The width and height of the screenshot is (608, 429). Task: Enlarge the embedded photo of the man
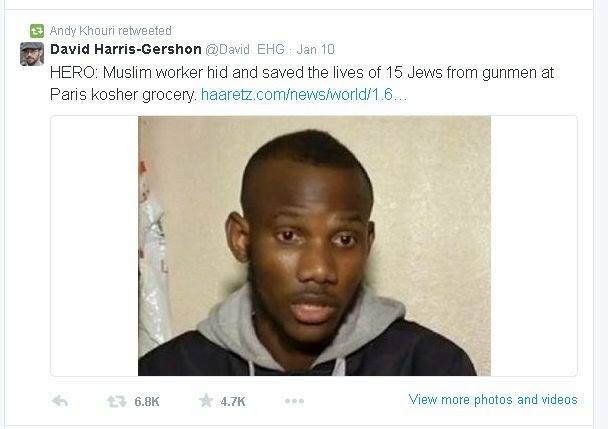314,246
